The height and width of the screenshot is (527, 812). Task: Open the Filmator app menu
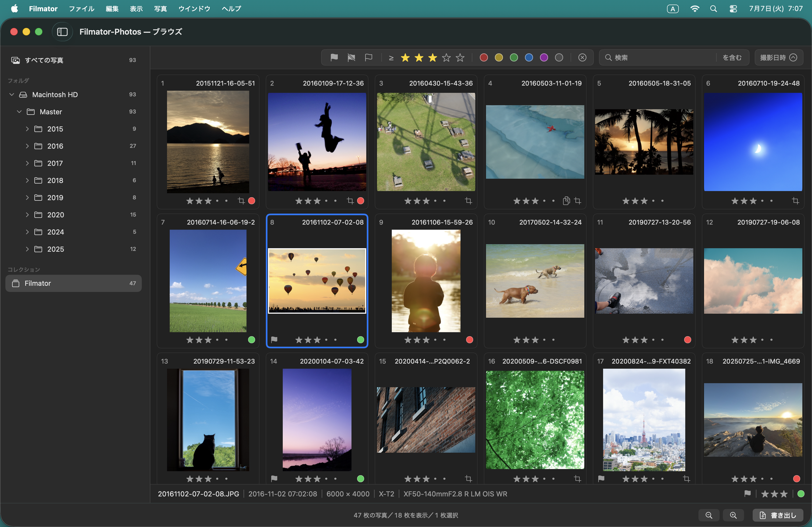[x=43, y=9]
